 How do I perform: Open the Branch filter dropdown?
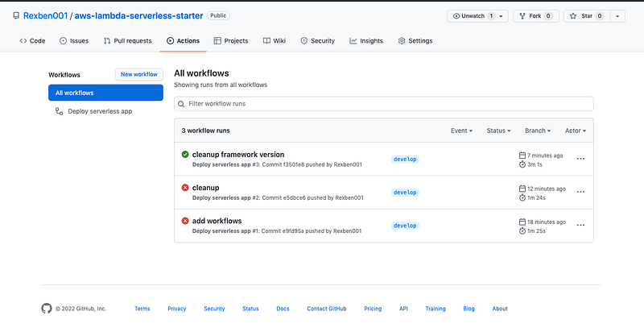[538, 131]
